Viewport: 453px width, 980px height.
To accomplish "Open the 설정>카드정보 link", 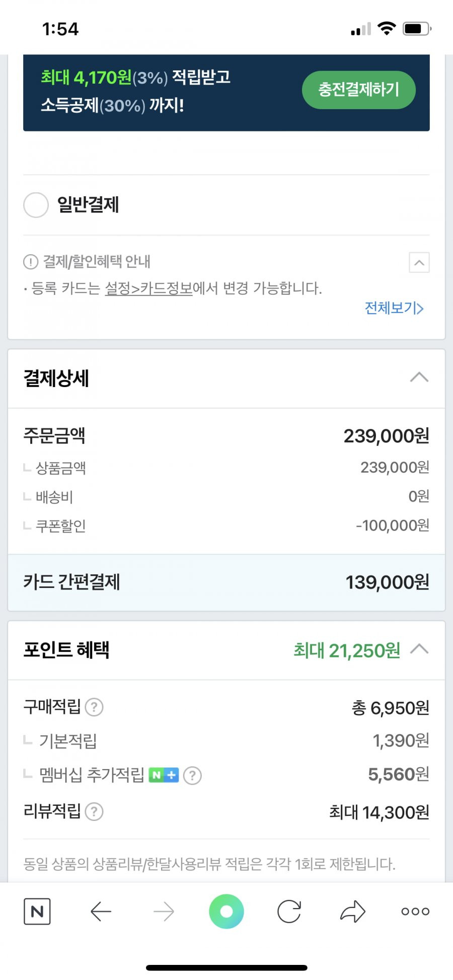I will (148, 288).
